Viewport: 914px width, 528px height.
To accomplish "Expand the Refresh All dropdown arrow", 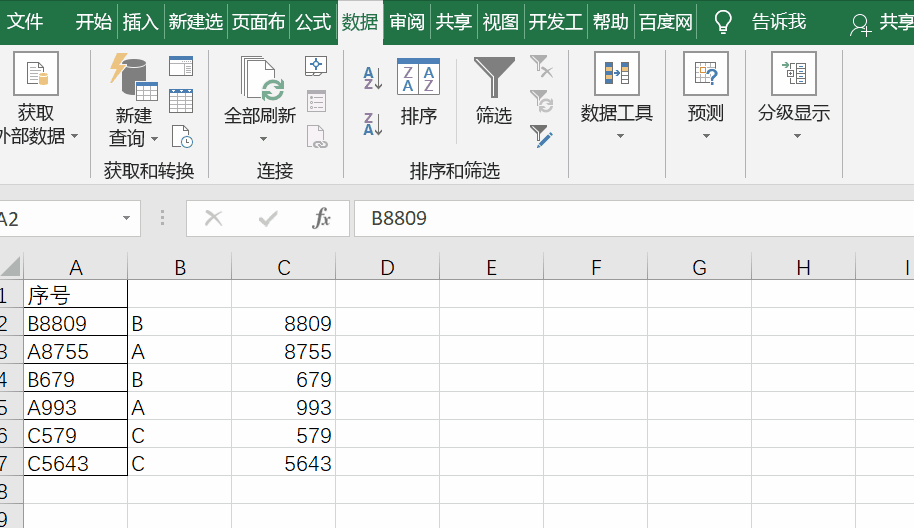I will tap(263, 139).
